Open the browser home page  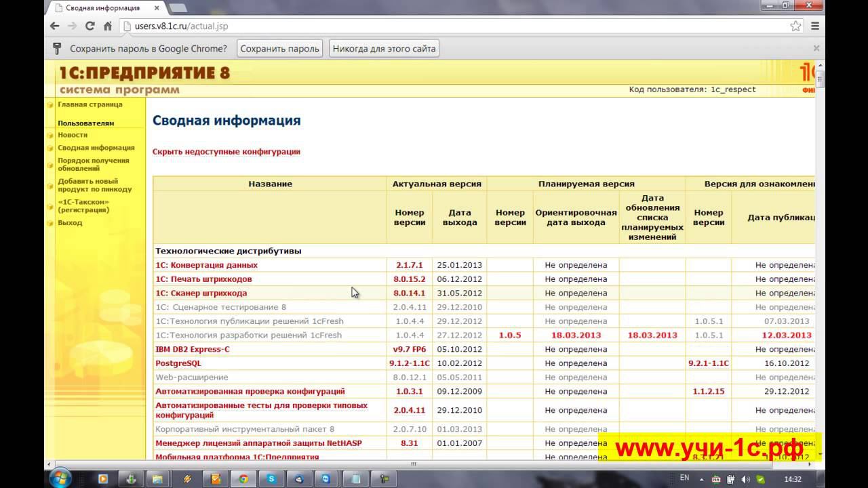(107, 26)
